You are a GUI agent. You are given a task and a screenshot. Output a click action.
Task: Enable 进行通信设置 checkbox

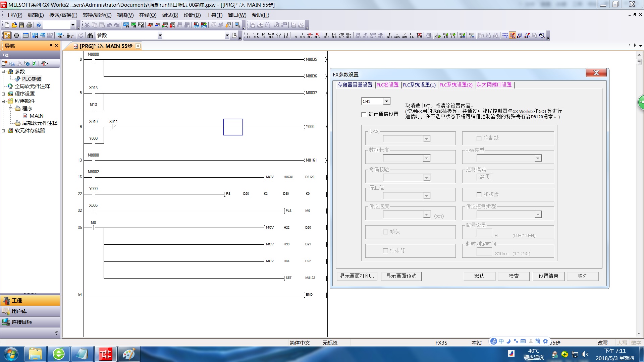364,114
